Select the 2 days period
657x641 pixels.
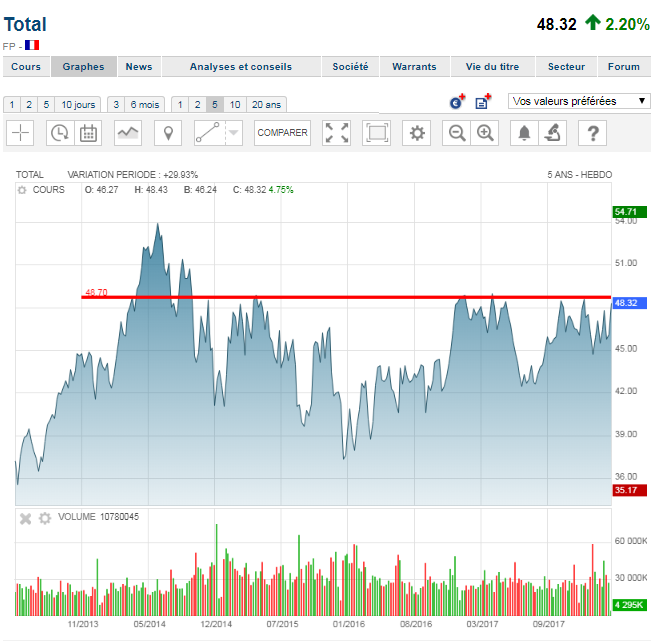(x=29, y=105)
